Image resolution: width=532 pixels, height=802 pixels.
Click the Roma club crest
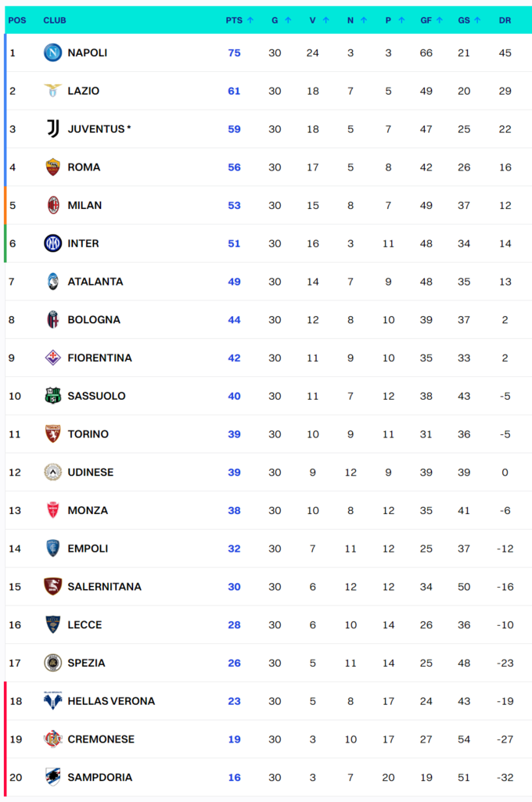click(52, 167)
